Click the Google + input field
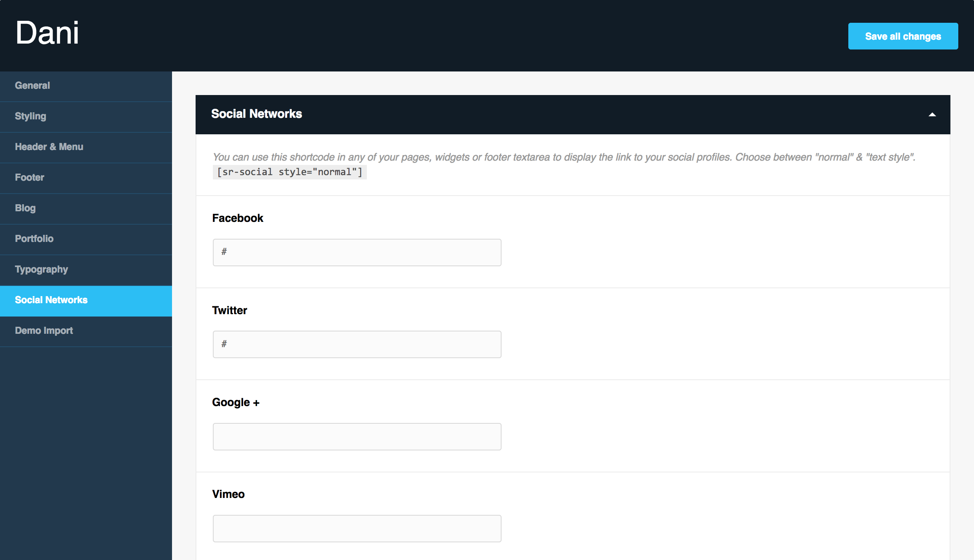Screen dimensions: 974x560 [x=357, y=437]
